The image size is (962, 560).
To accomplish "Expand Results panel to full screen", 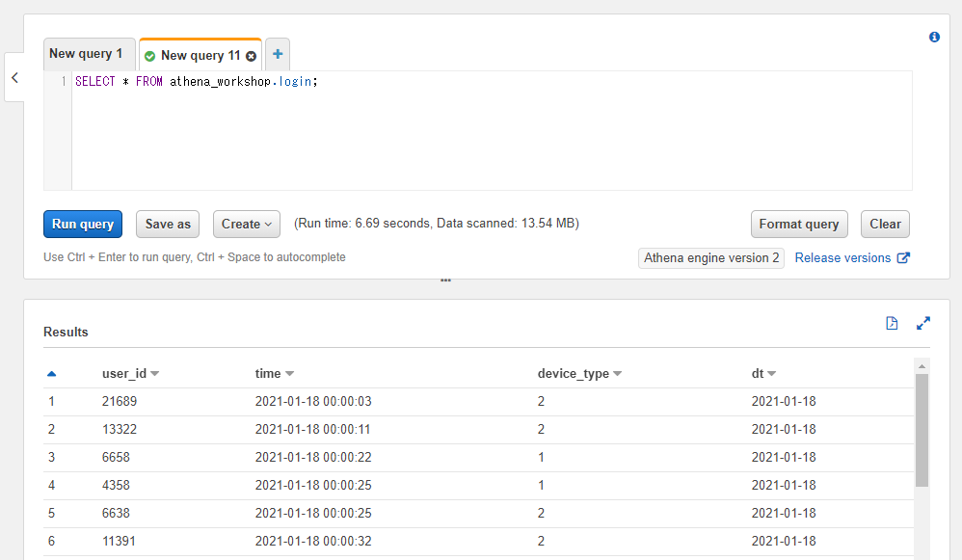I will 923,323.
